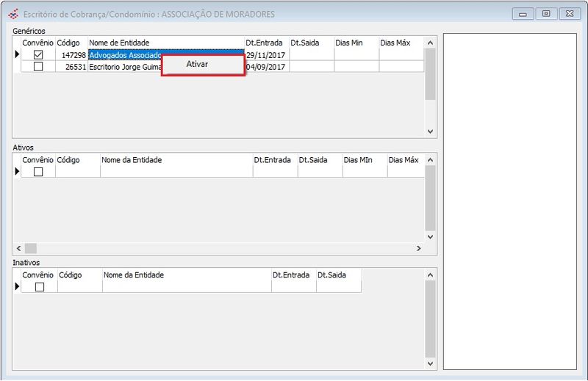
Task: Check Convênio box for Escritorio Jorge row
Action: [x=38, y=67]
